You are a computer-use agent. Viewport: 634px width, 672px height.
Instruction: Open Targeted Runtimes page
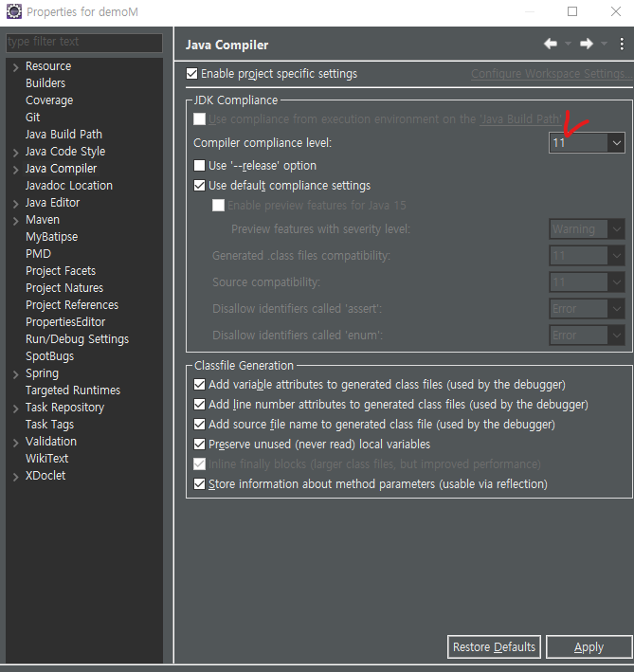coord(73,390)
